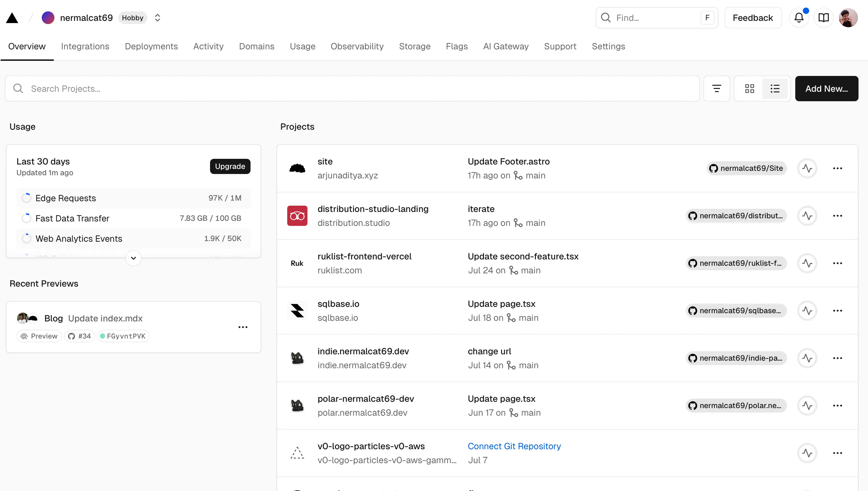Switch projects to grid view
The height and width of the screenshot is (491, 868).
pos(749,88)
